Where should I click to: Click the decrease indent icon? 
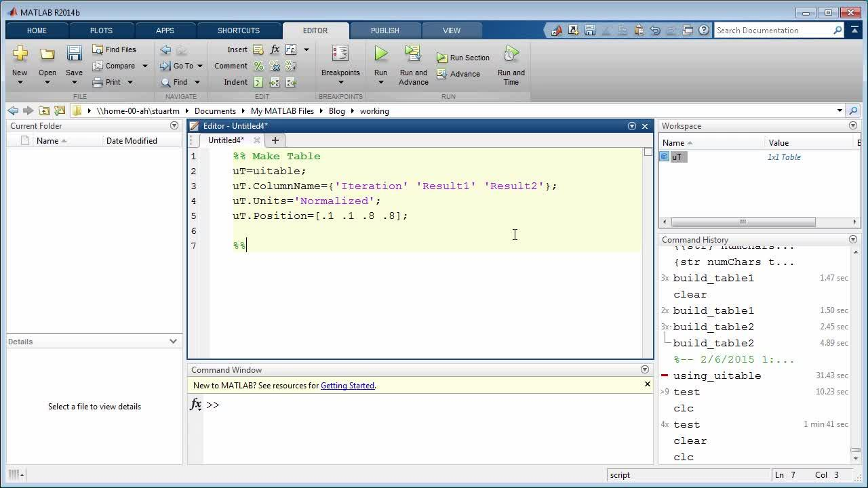[x=291, y=82]
